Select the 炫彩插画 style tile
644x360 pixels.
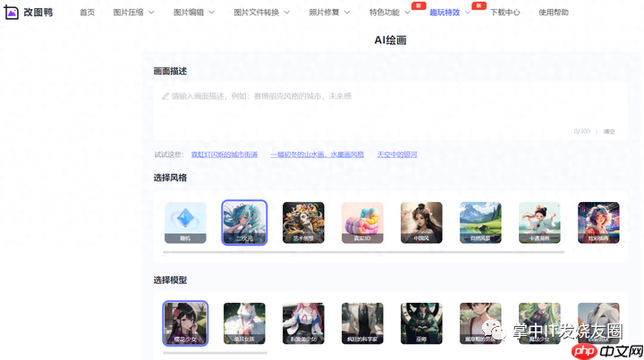[598, 222]
